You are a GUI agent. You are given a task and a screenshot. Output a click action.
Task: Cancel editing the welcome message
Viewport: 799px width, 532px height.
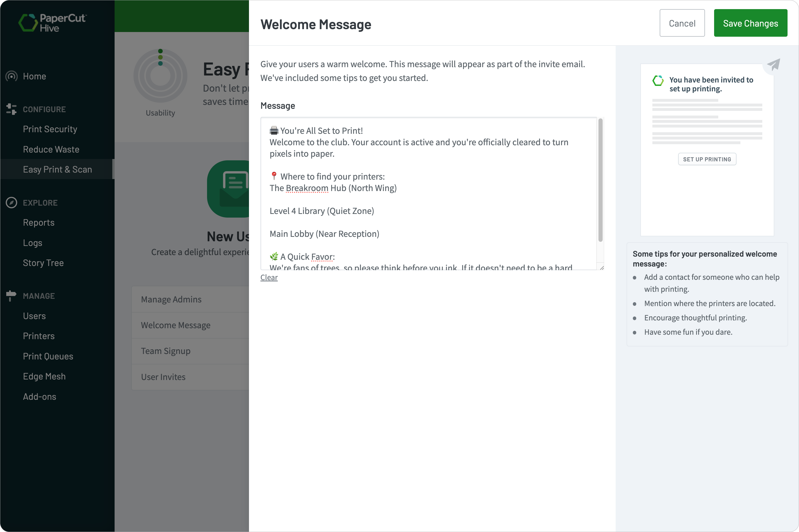[682, 23]
